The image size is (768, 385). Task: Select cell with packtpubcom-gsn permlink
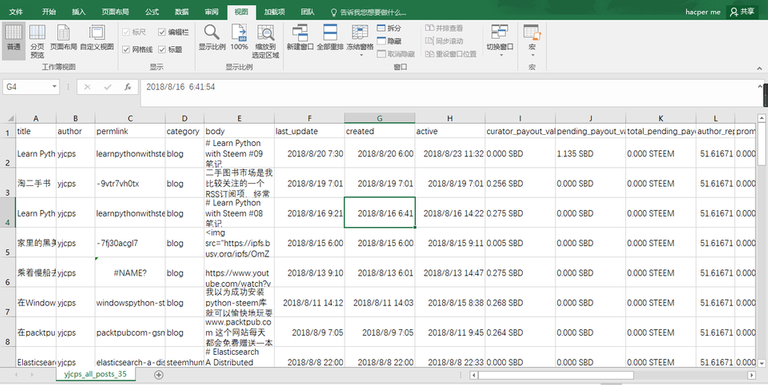(130, 333)
